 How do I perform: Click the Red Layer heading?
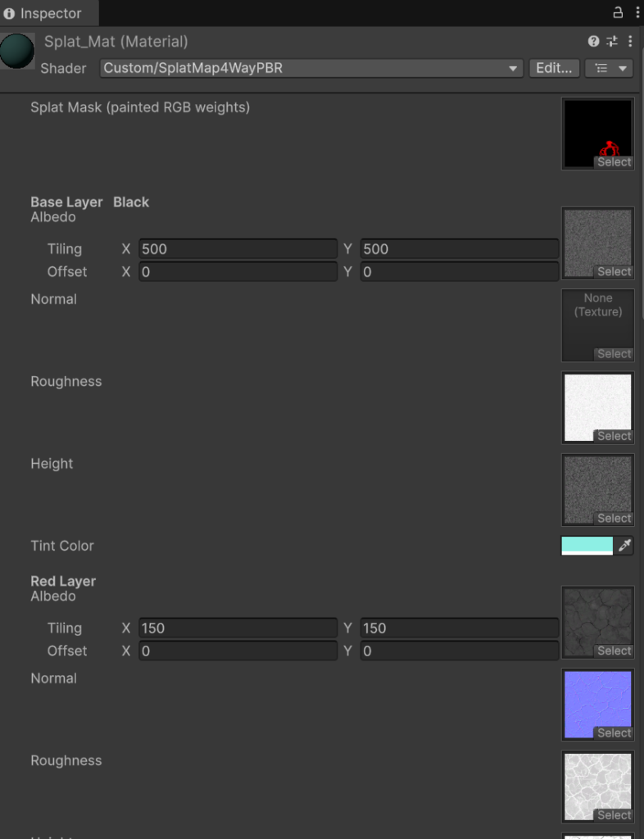pos(63,581)
